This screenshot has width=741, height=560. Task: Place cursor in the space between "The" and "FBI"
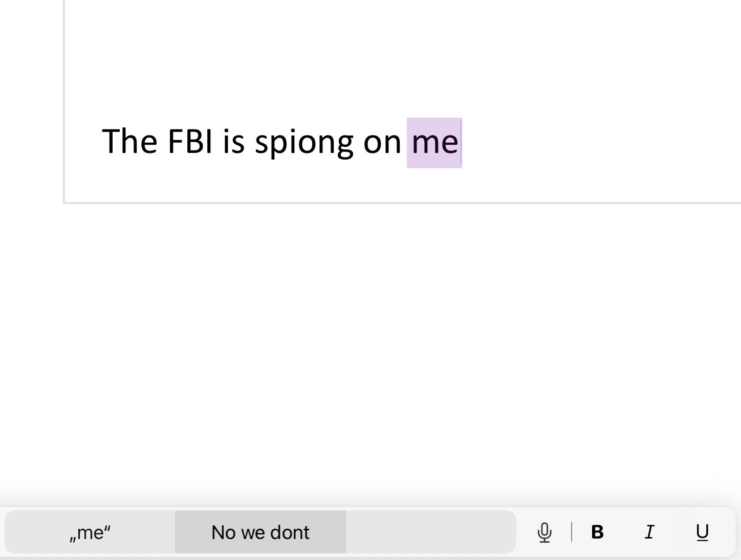pyautogui.click(x=162, y=141)
